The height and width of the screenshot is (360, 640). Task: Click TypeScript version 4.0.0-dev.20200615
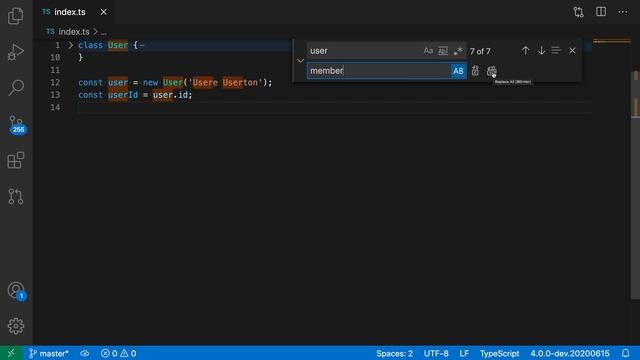pyautogui.click(x=570, y=353)
